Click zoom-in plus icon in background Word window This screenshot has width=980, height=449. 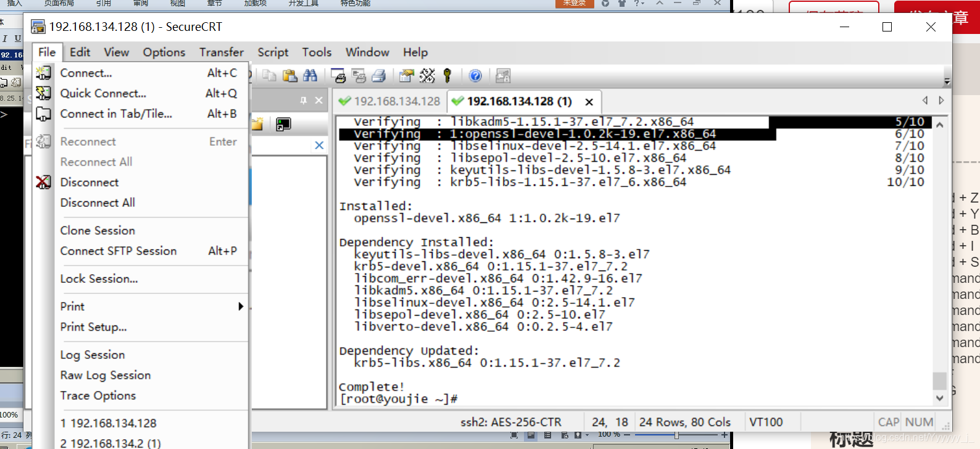click(725, 435)
